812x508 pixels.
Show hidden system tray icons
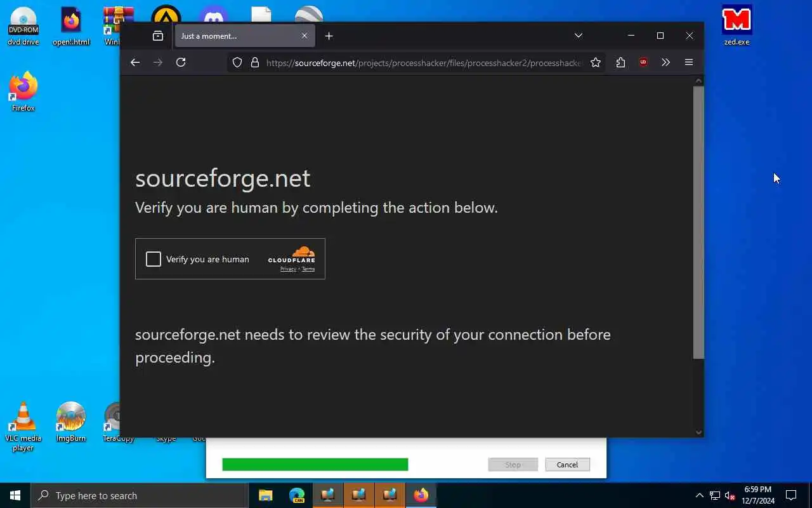pos(700,495)
